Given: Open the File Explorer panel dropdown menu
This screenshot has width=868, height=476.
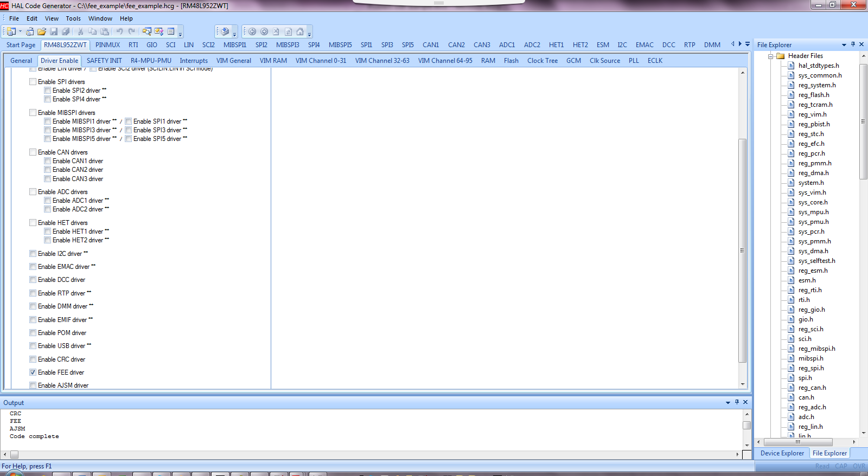Looking at the screenshot, I should click(844, 44).
